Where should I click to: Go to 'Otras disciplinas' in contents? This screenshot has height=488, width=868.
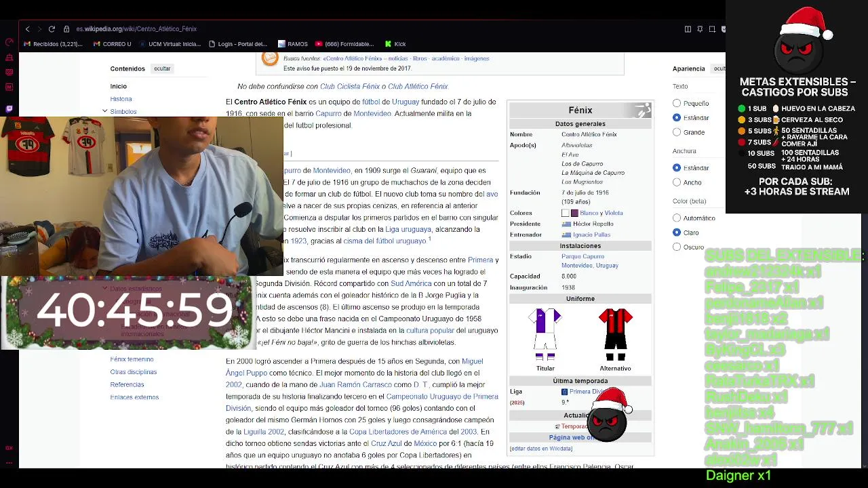point(134,372)
